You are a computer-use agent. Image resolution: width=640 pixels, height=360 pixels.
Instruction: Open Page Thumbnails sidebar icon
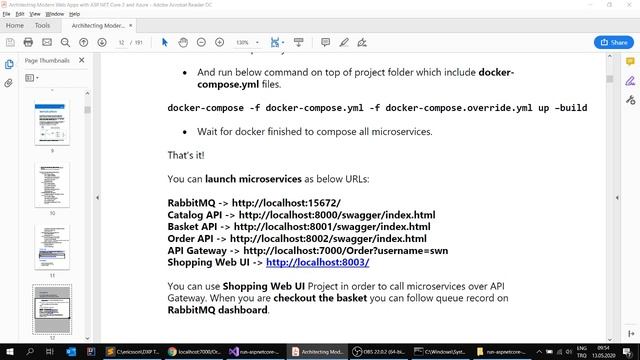[x=9, y=64]
